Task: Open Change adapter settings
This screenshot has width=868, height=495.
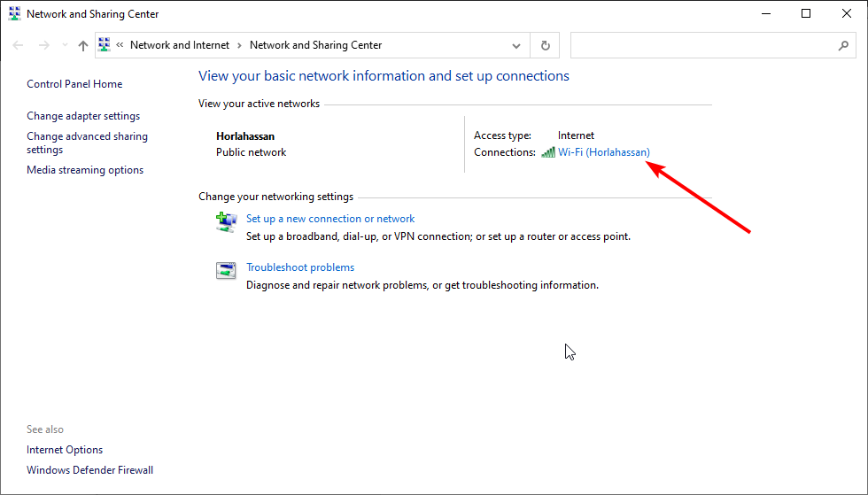Action: point(83,116)
